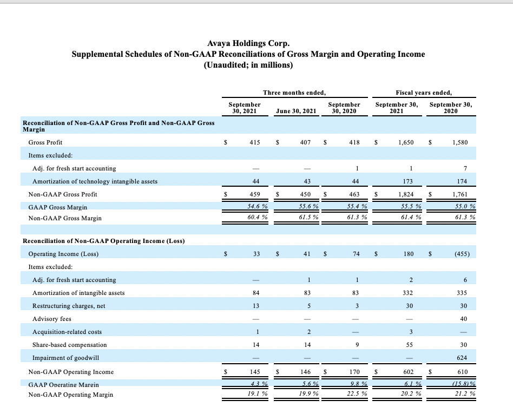Click intangible amortization value 332
513x420 pixels.
(407, 293)
